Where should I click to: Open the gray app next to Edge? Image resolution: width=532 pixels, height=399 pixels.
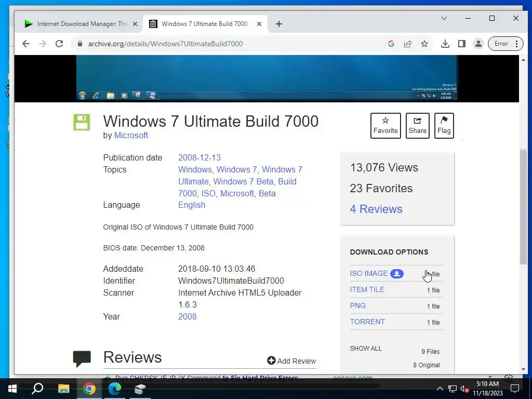(139, 389)
